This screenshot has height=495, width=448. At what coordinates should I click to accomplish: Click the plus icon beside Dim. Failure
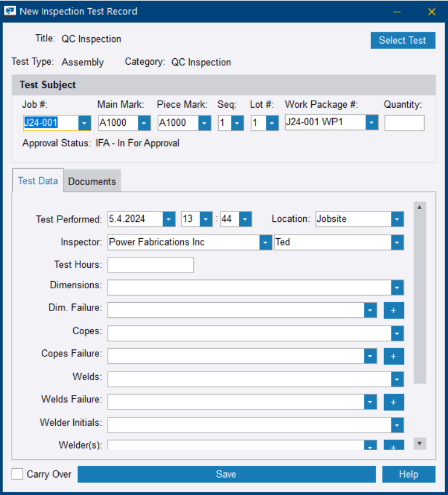click(393, 310)
